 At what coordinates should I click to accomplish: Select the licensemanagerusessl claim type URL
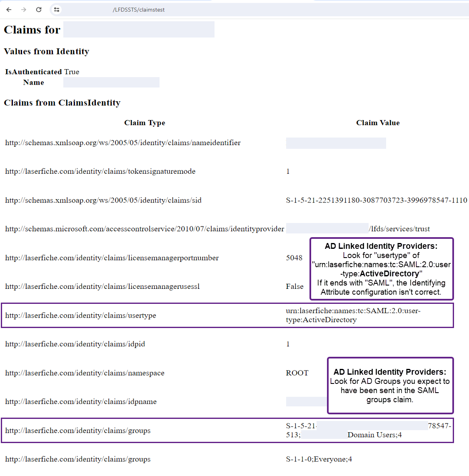click(x=102, y=286)
